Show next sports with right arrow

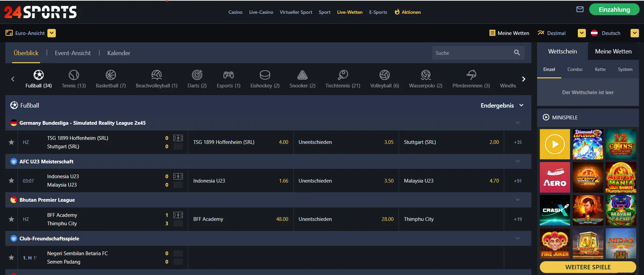(x=523, y=79)
